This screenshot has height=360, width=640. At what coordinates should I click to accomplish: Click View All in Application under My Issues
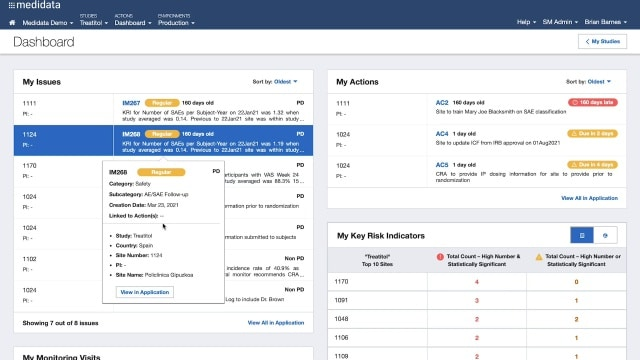(x=276, y=323)
